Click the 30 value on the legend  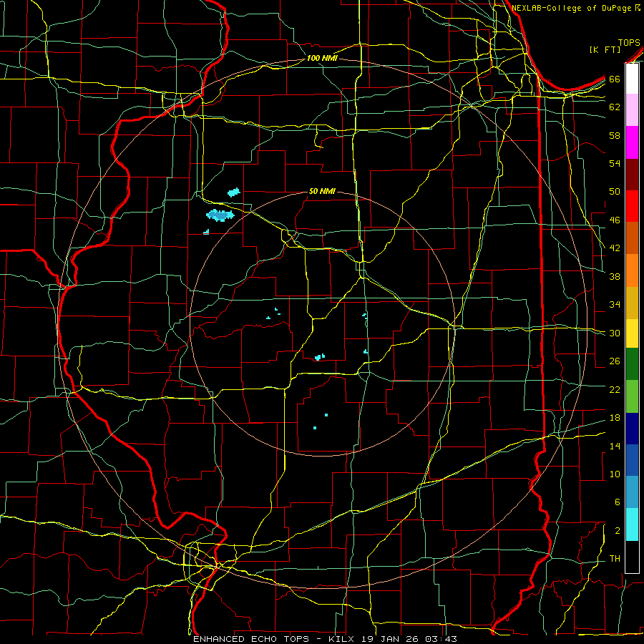[615, 333]
